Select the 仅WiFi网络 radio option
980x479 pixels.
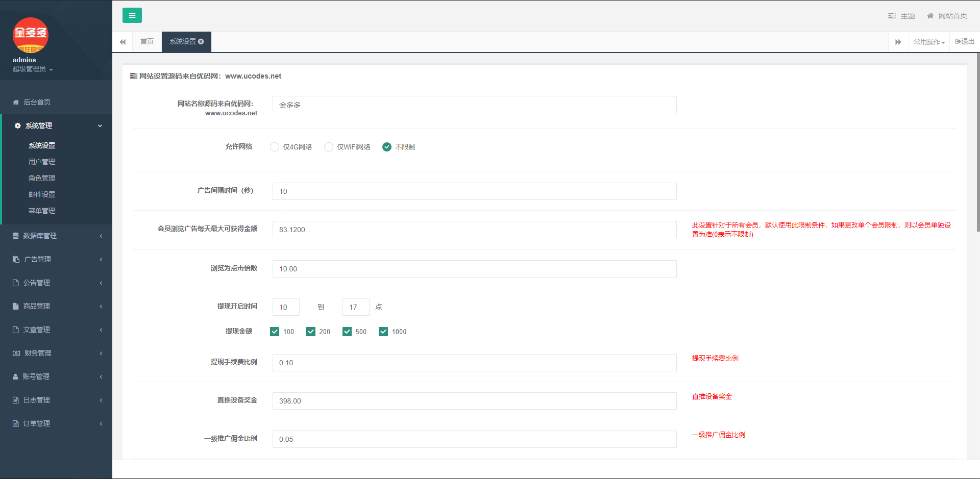[x=329, y=147]
